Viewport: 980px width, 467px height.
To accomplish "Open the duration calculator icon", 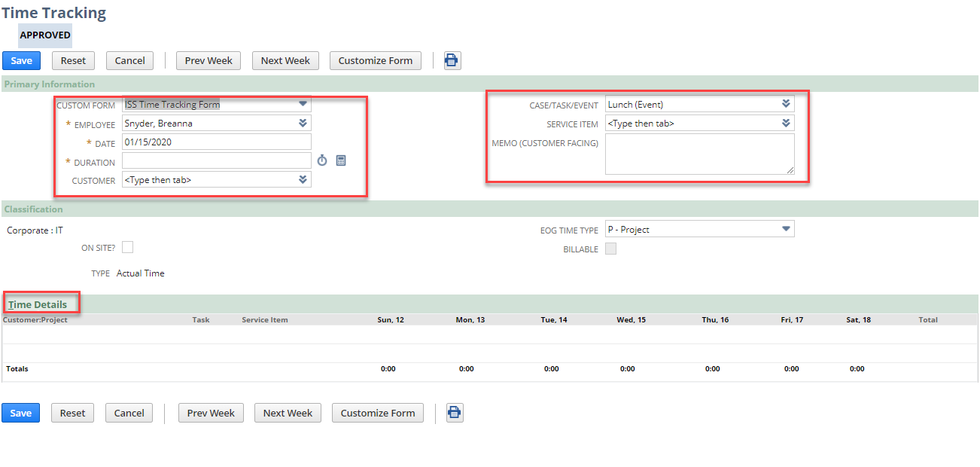I will 341,160.
